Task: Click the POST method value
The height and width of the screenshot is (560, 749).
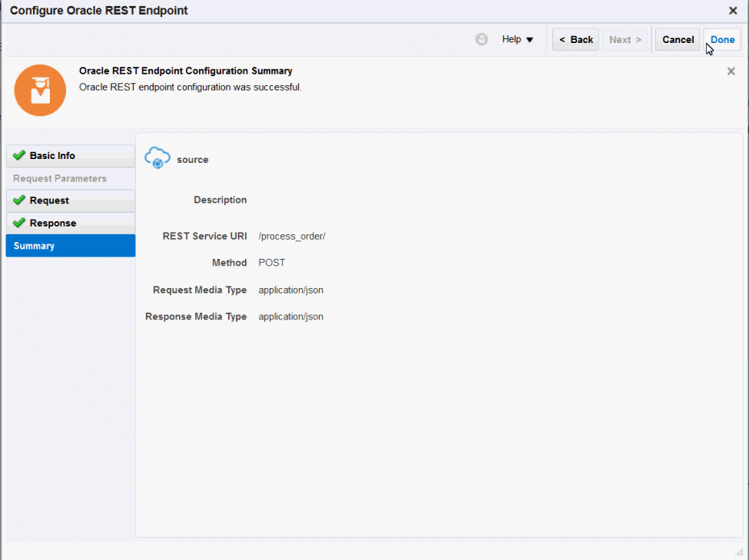Action: (272, 263)
